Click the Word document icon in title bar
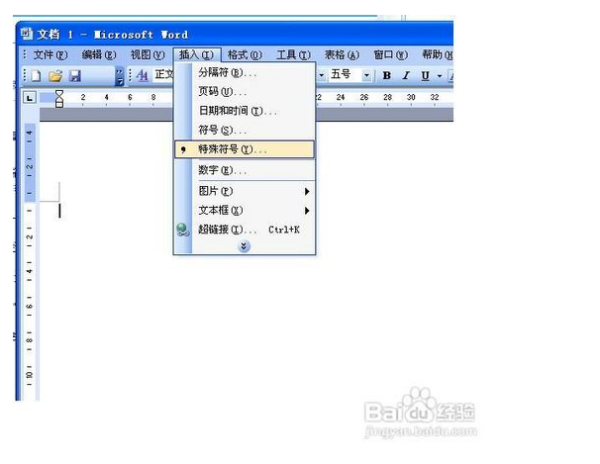The image size is (600, 464). [26, 34]
